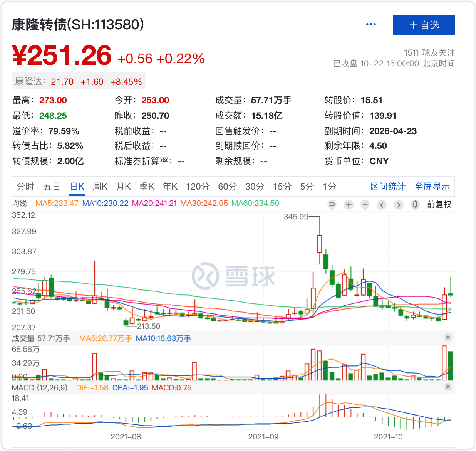
Task: Add stock to watchlist with 自选 button
Action: coord(424,25)
